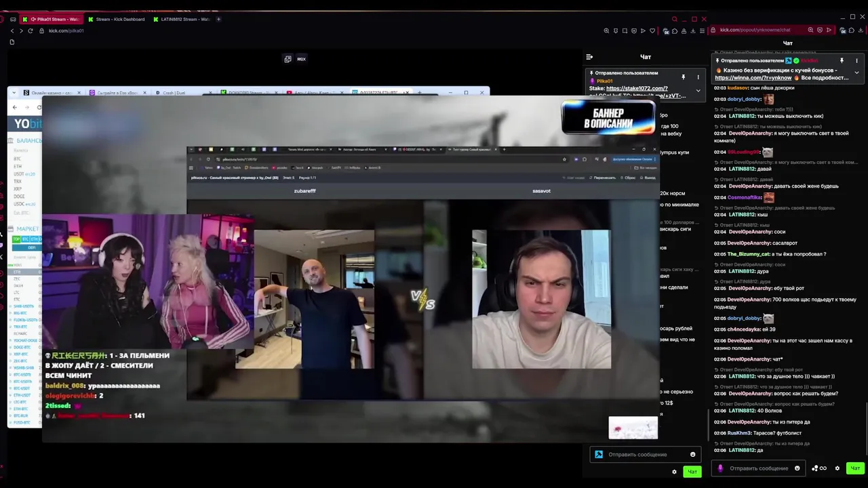Click the zoom magnifier icon in main toolbar

(606, 30)
